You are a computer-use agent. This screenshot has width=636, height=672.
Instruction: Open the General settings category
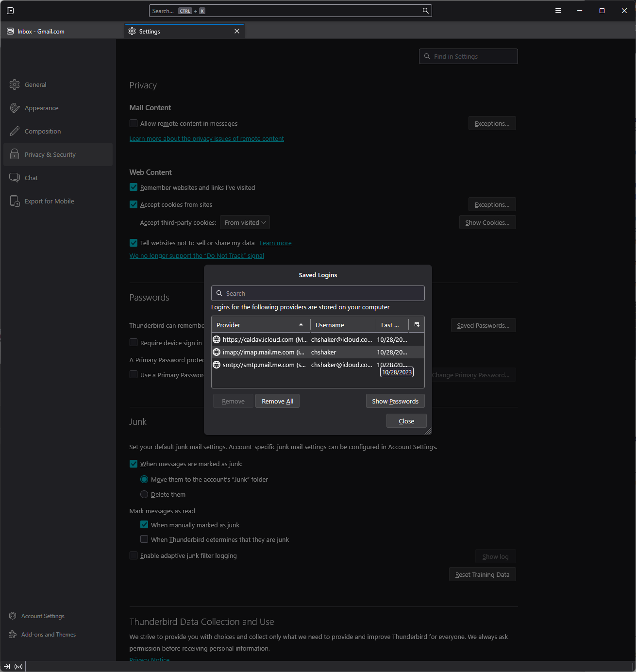35,85
